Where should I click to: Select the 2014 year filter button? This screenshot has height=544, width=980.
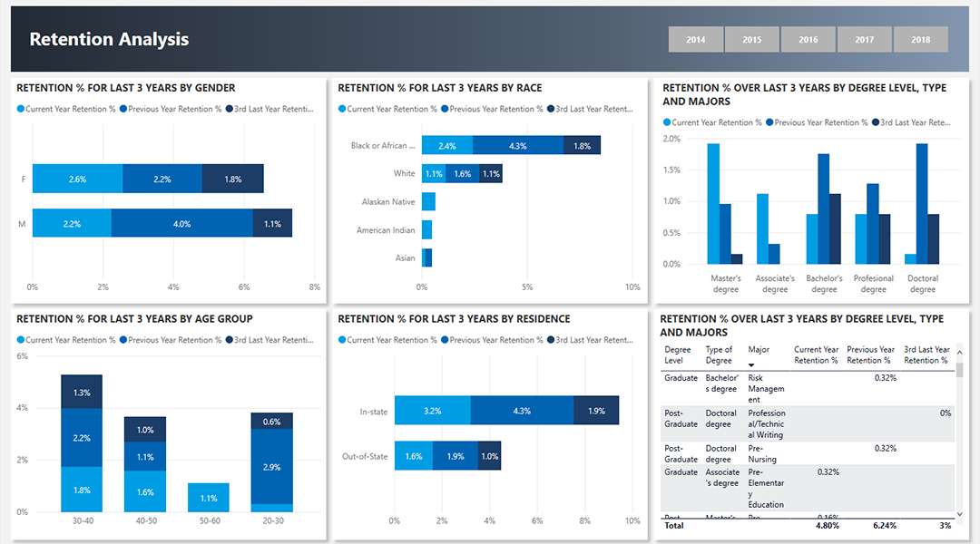696,39
